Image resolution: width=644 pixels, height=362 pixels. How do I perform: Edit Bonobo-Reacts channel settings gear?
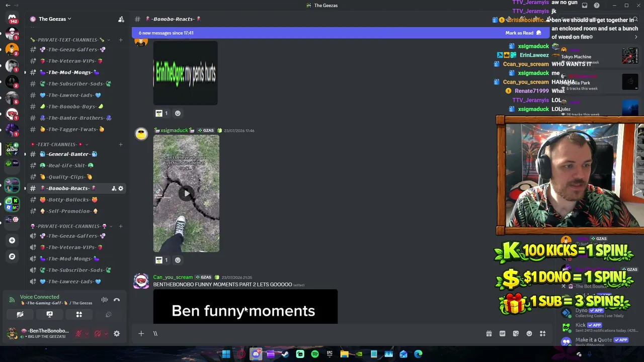(x=121, y=189)
